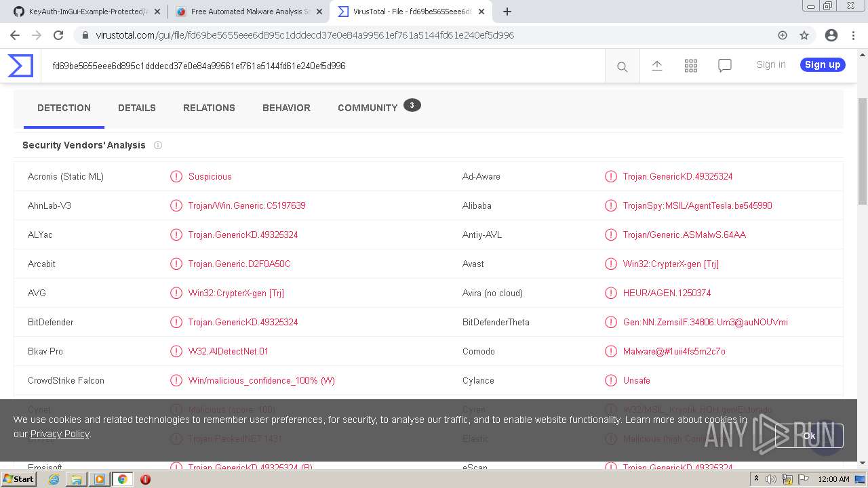This screenshot has width=868, height=488.
Task: Click the hash search input field
Action: click(323, 66)
